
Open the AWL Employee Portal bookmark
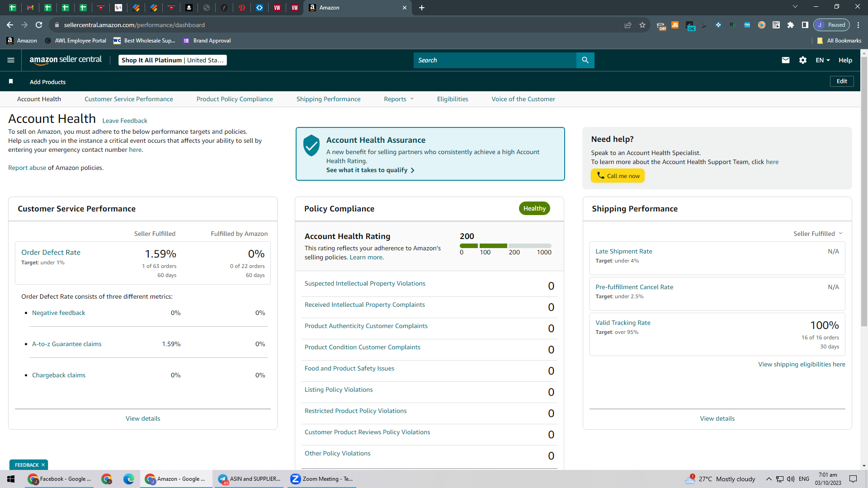pos(75,41)
